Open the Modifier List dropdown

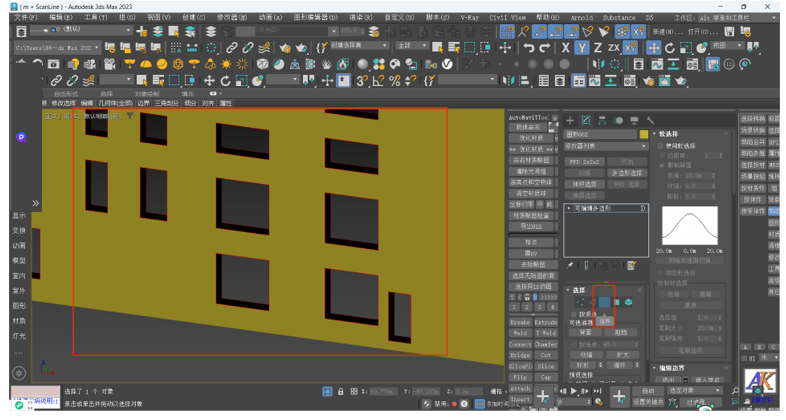(606, 146)
